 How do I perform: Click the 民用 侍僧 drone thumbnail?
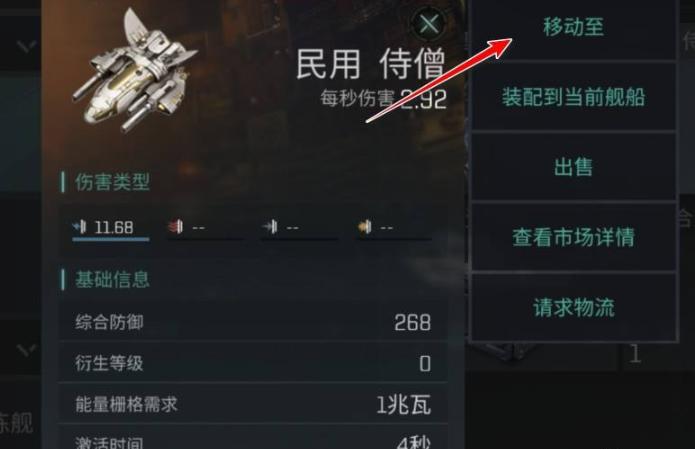pos(134,71)
